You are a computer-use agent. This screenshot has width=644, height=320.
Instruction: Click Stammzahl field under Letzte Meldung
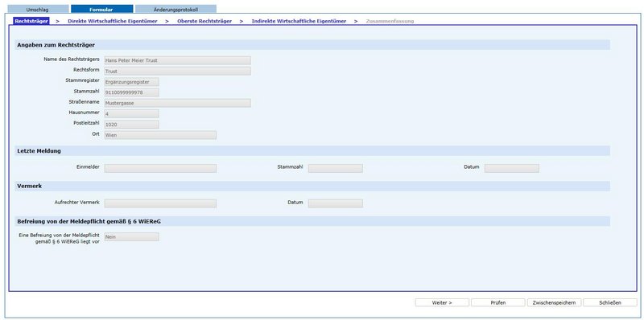click(x=335, y=169)
